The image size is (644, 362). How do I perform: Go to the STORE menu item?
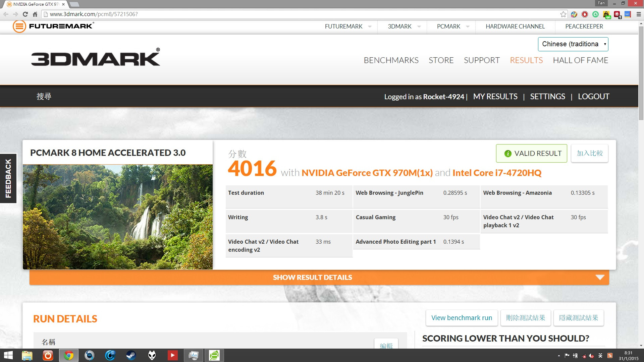pos(441,60)
